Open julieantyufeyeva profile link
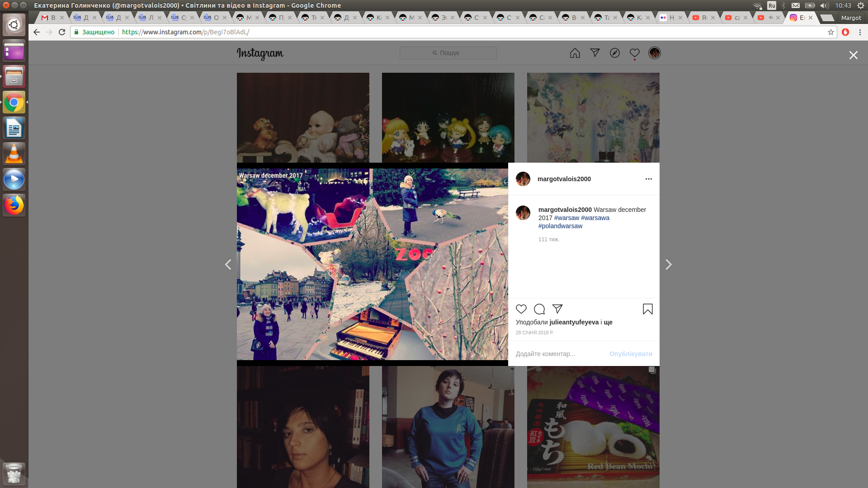This screenshot has width=868, height=488. pos(574,322)
